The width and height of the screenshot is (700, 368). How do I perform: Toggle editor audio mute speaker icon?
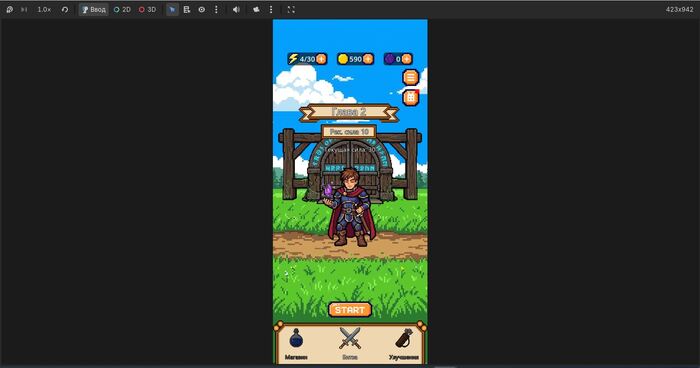[236, 9]
